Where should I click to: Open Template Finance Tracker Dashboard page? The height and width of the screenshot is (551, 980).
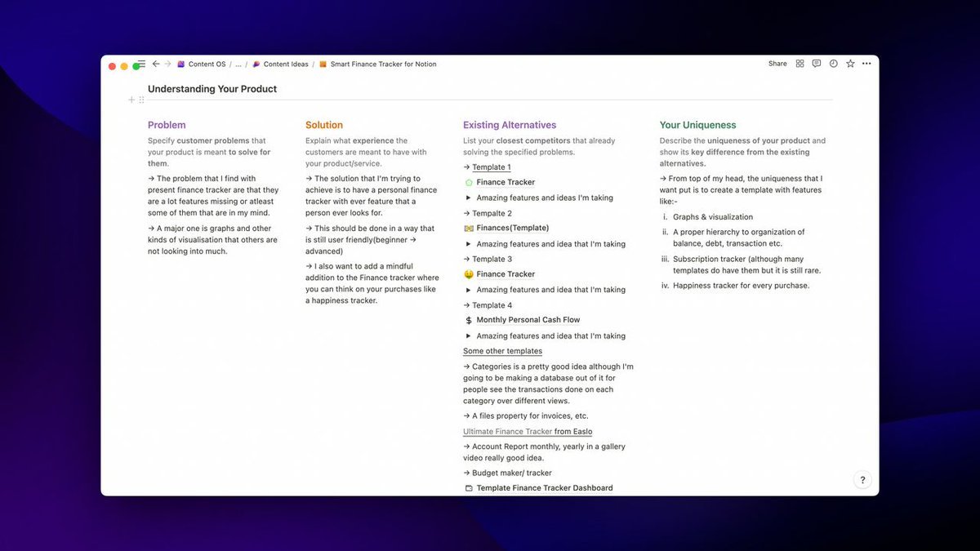point(545,488)
